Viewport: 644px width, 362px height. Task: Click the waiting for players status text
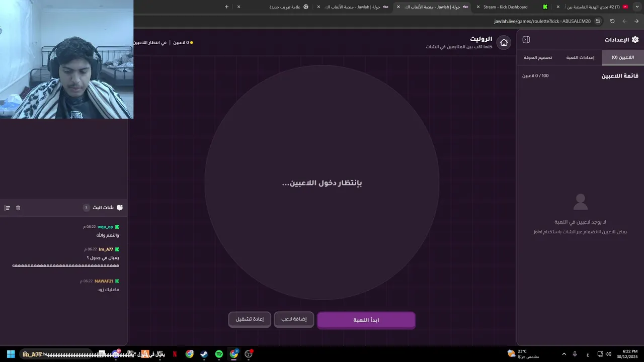150,43
